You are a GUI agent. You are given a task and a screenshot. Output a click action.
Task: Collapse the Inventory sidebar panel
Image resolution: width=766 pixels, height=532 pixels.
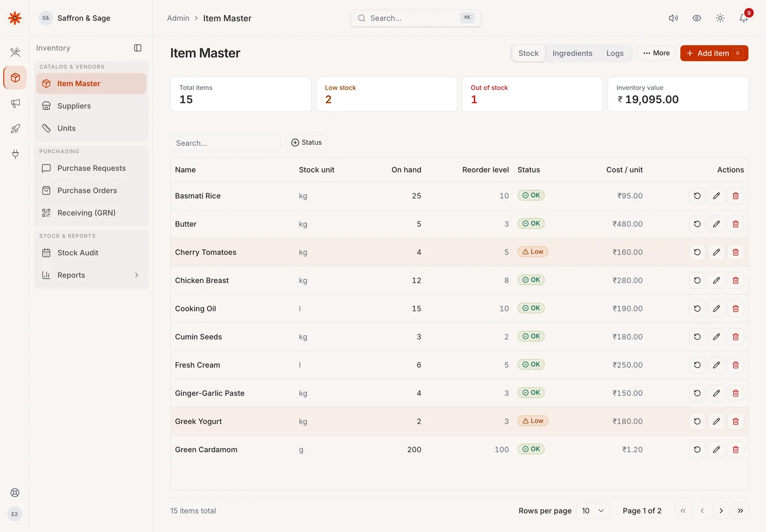coord(138,48)
